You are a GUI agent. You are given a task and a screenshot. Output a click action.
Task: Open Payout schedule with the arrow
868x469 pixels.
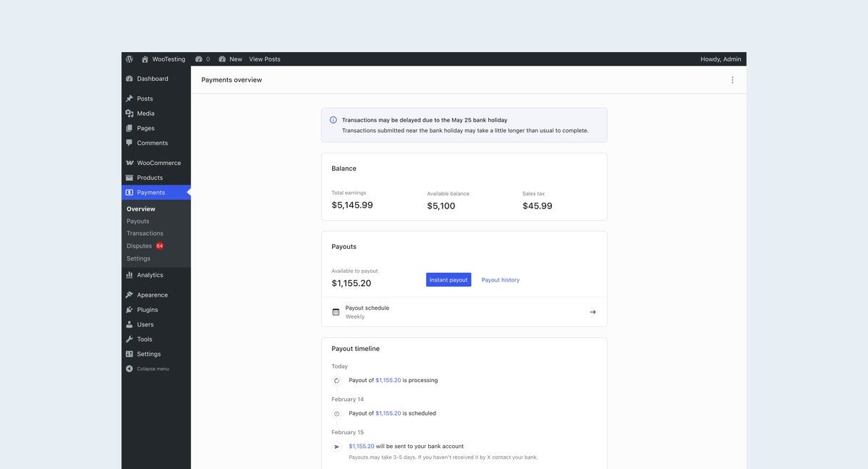pos(592,312)
